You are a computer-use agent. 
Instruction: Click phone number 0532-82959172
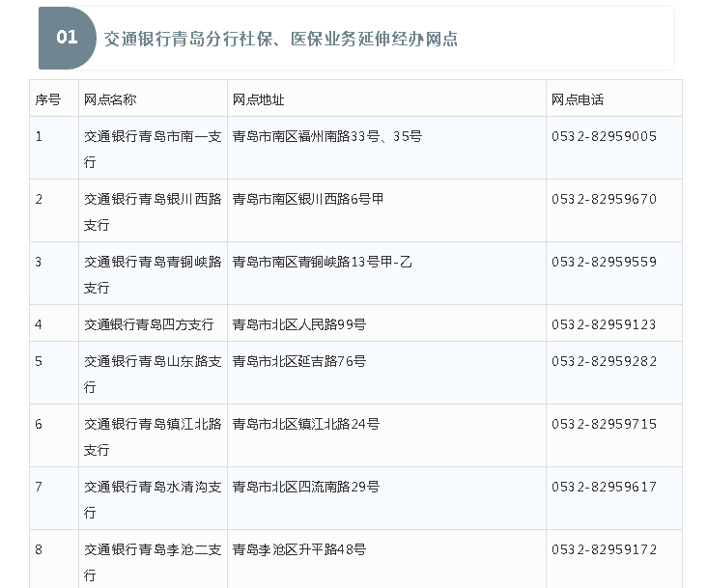point(604,549)
